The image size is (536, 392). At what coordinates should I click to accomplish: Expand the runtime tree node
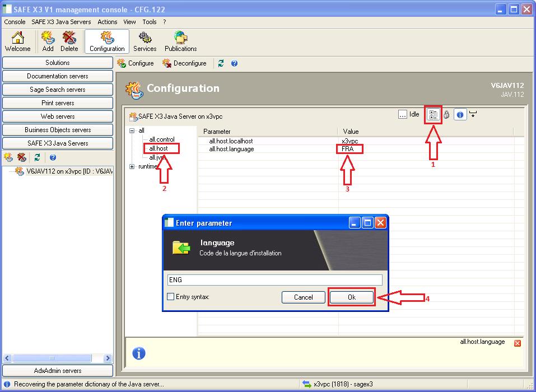point(132,166)
